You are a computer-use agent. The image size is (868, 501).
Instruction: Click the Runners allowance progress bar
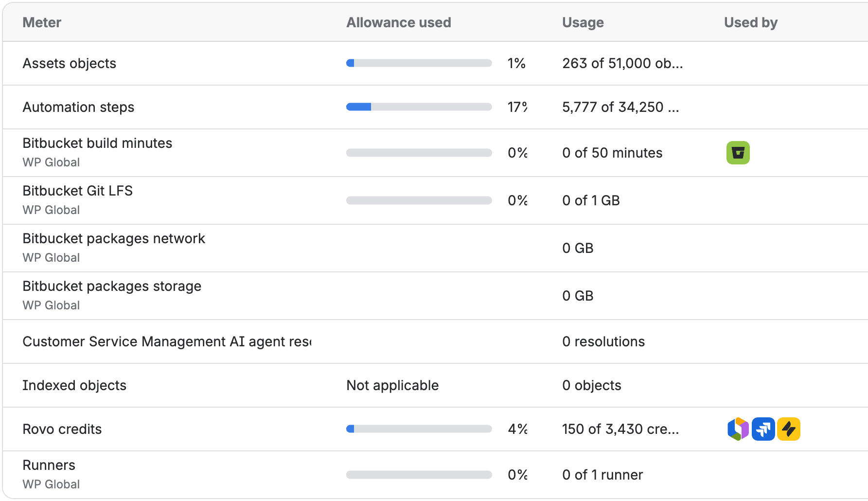coord(419,475)
